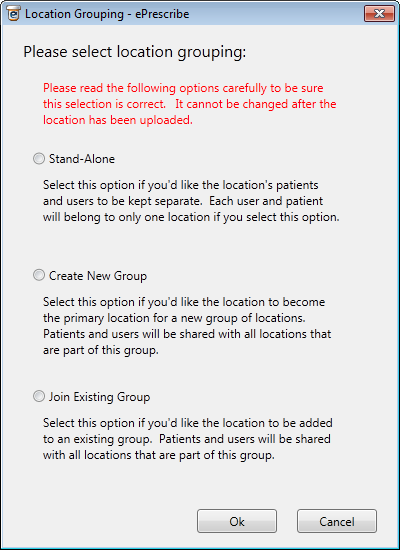Image resolution: width=400 pixels, height=550 pixels.
Task: Dismiss dialog using the Cancel button
Action: click(x=337, y=521)
